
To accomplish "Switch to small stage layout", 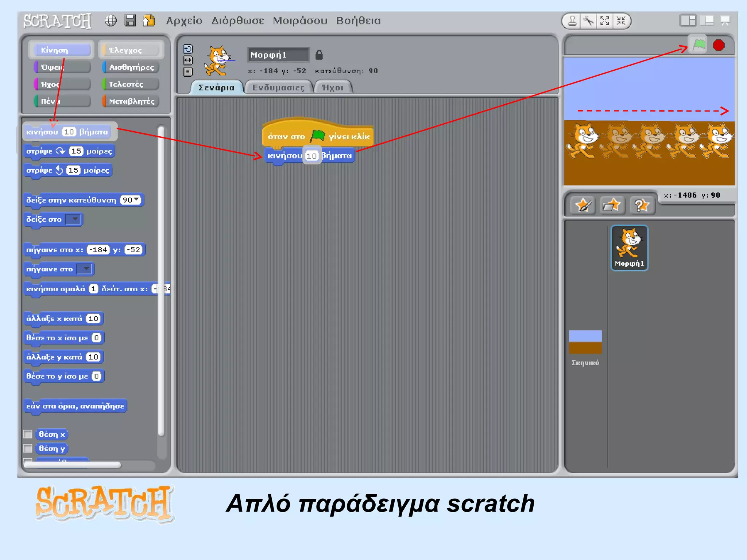I will click(x=688, y=20).
